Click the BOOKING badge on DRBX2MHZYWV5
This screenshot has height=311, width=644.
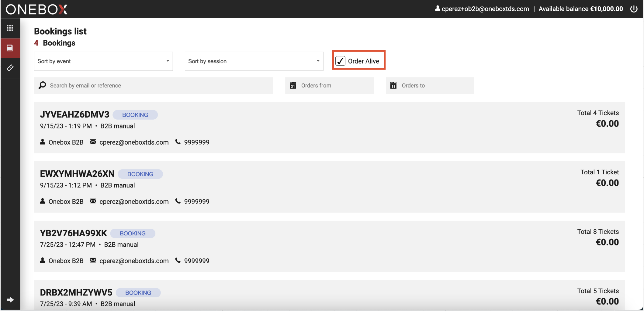tap(138, 292)
